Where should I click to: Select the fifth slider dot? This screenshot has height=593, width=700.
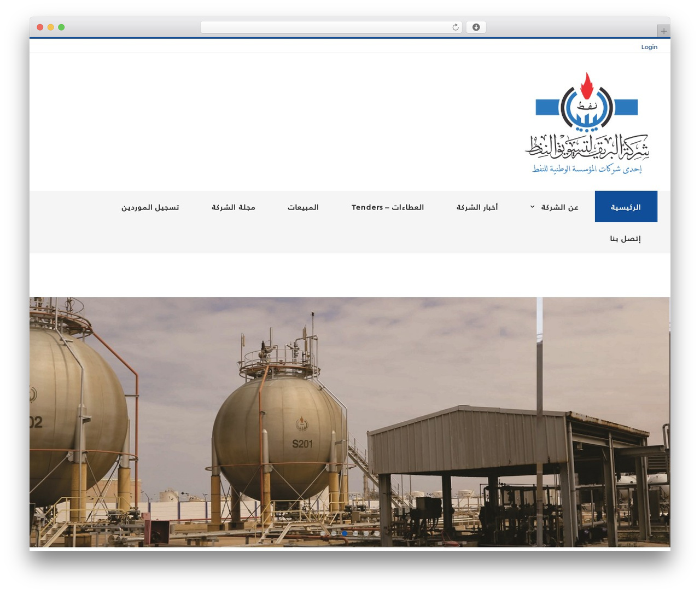tap(366, 533)
